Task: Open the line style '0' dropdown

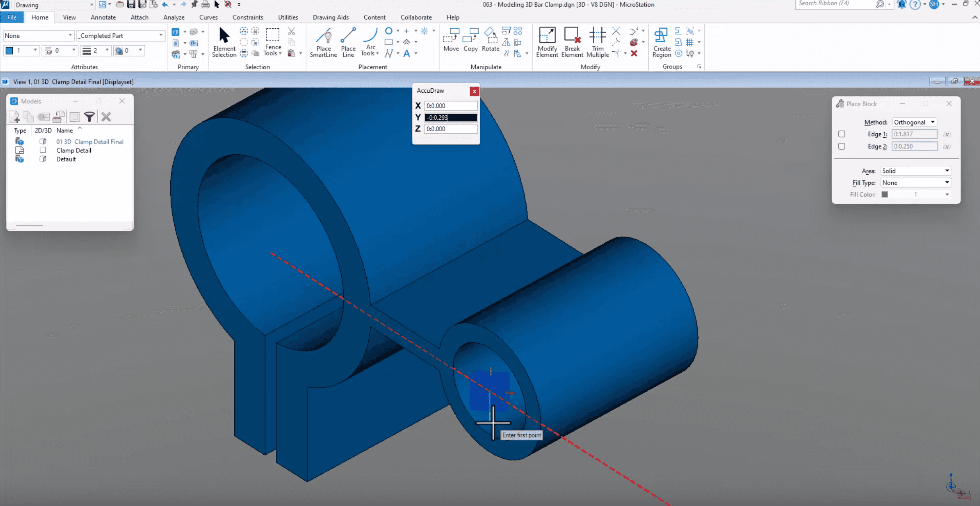Action: 60,50
